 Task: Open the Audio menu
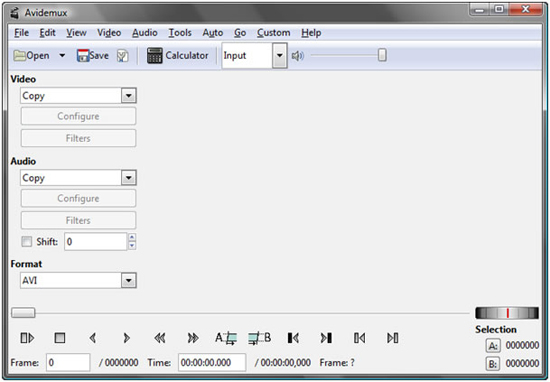coord(145,33)
